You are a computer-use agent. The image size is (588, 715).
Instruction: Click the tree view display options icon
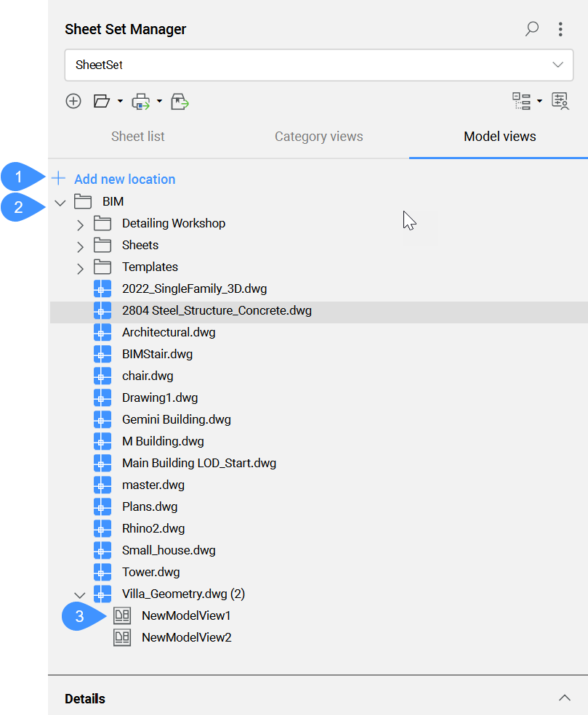point(523,101)
